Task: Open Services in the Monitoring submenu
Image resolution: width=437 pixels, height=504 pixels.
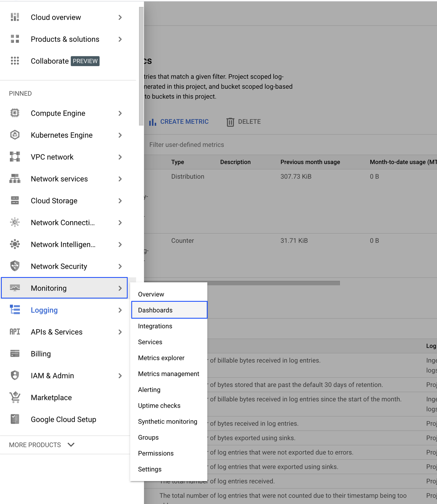Action: pos(169,342)
